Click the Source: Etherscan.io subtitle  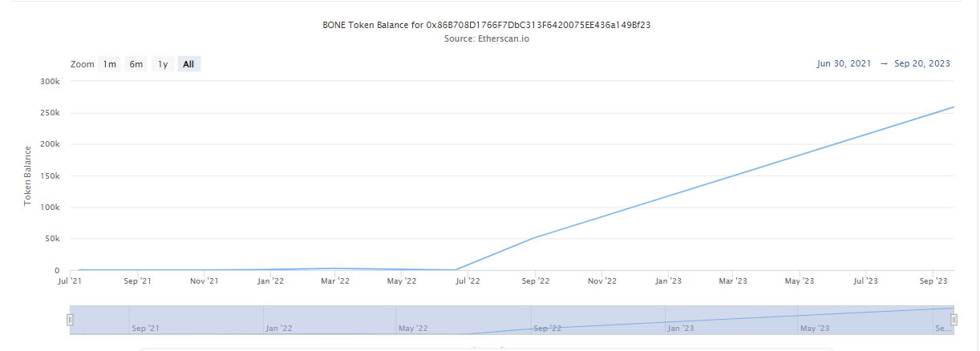click(x=486, y=38)
